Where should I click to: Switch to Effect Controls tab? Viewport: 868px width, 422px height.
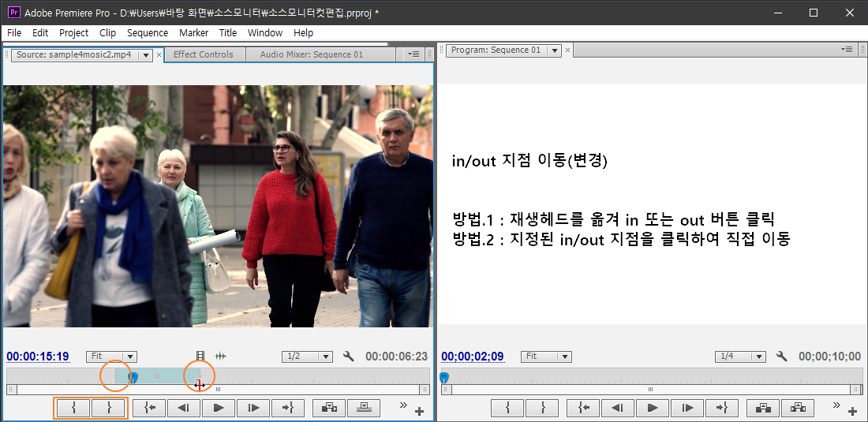pyautogui.click(x=203, y=54)
